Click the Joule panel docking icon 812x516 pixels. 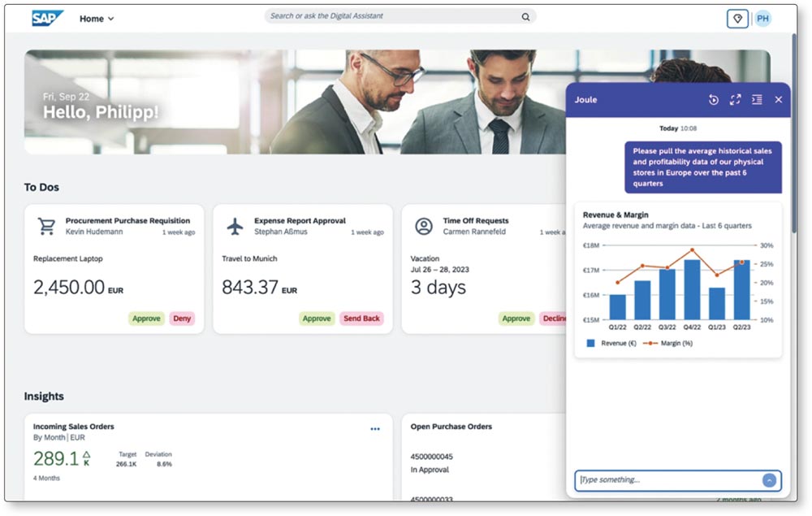pos(757,99)
